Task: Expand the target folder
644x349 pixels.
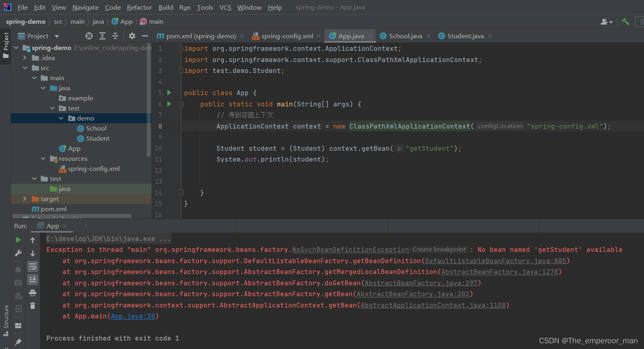Action: coord(25,199)
